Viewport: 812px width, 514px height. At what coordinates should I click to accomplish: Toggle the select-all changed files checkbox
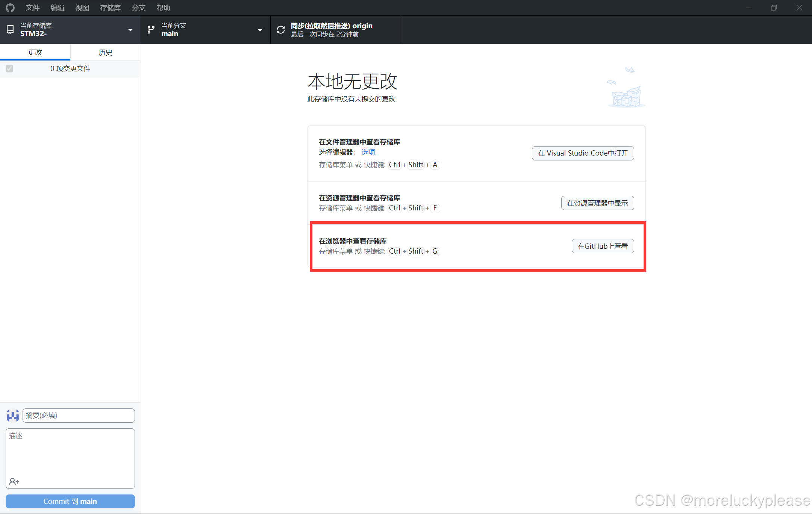click(x=9, y=68)
